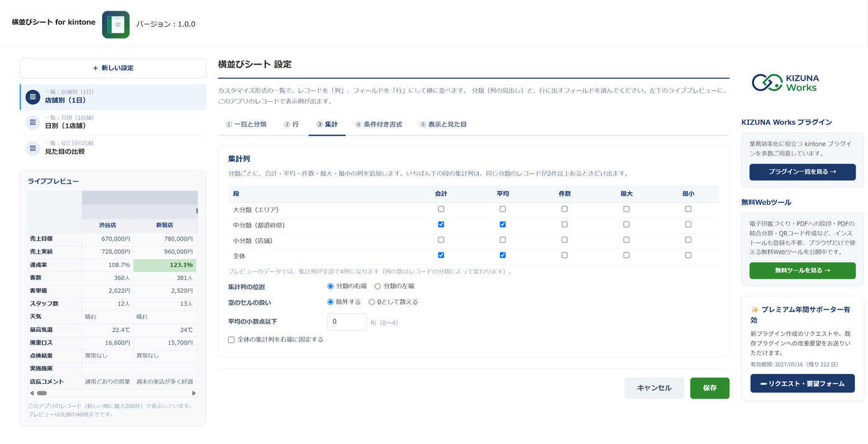Click the 売上目標 row label

[x=41, y=239]
